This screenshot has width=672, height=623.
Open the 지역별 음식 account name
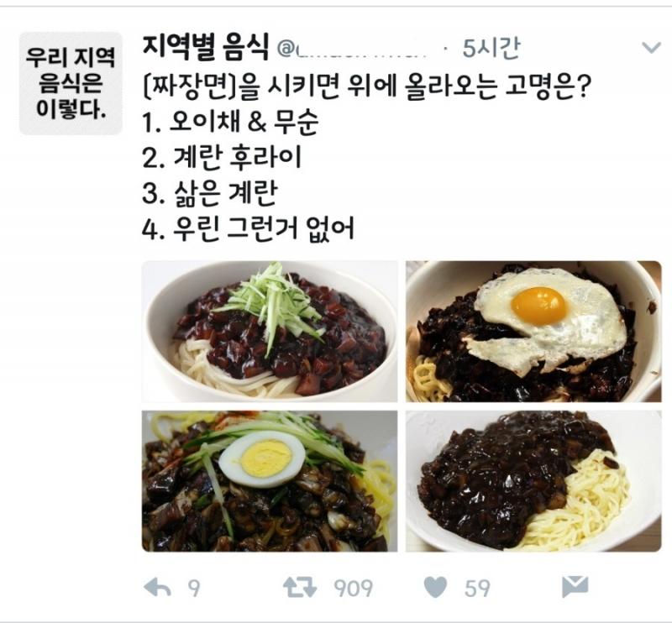pyautogui.click(x=206, y=47)
